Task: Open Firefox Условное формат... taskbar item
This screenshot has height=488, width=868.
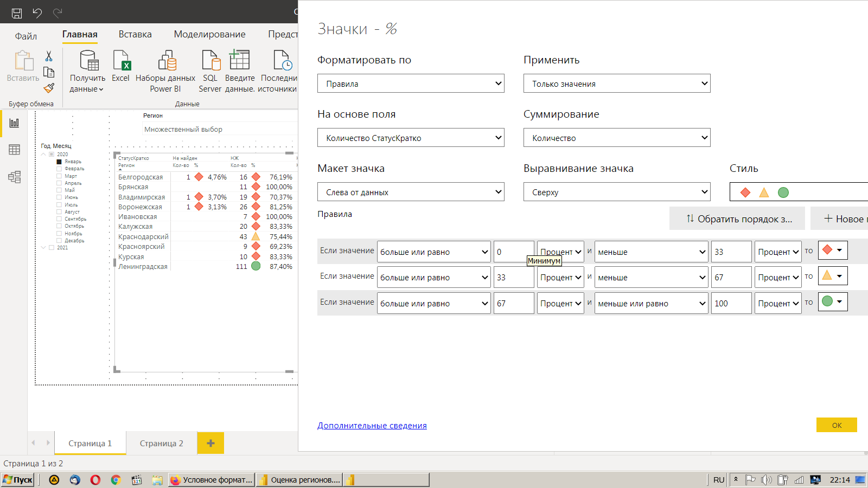Action: click(x=212, y=480)
